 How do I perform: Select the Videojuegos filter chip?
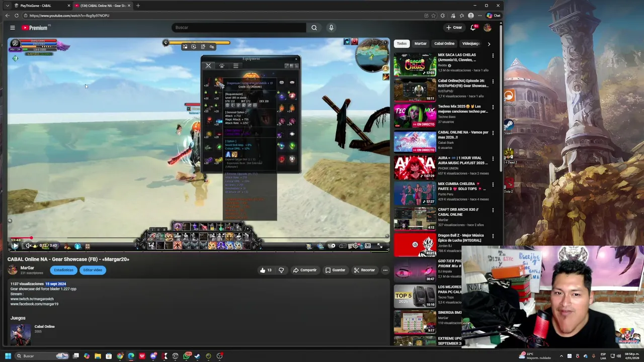(x=471, y=44)
